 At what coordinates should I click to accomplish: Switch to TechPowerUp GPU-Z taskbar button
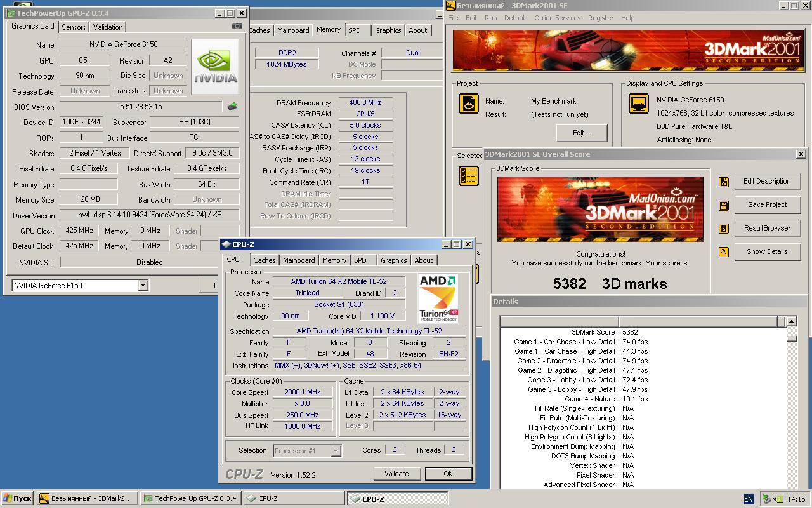(190, 499)
